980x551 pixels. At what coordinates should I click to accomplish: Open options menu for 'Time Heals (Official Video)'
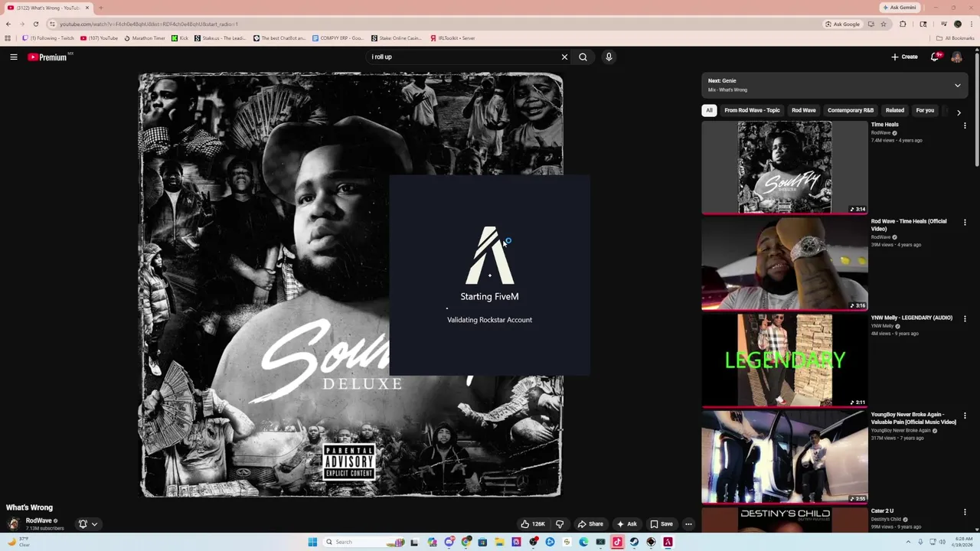[x=965, y=222]
